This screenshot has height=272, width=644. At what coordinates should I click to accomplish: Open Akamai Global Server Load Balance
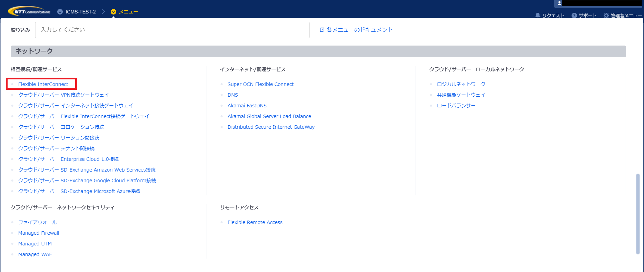269,116
